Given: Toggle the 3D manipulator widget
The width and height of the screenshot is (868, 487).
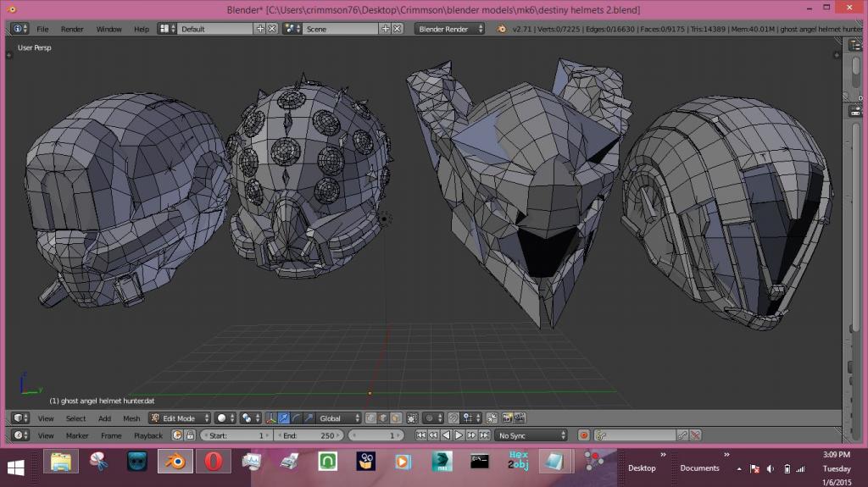Looking at the screenshot, I should click(x=271, y=418).
